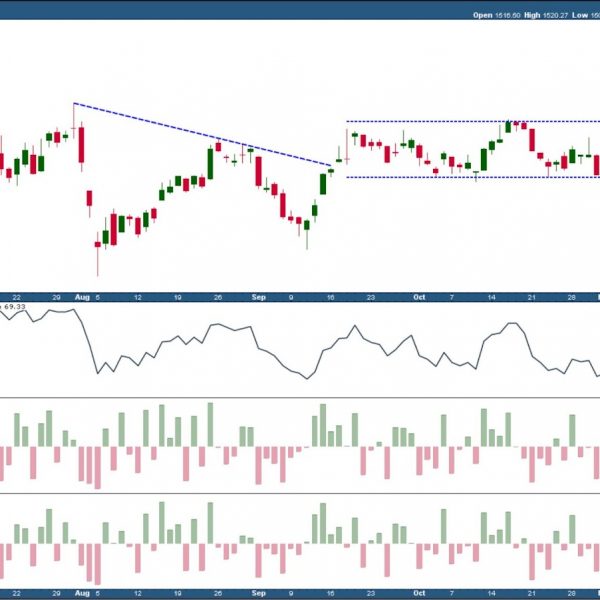Click date 16 on the axis under the candlesticks

pos(331,297)
